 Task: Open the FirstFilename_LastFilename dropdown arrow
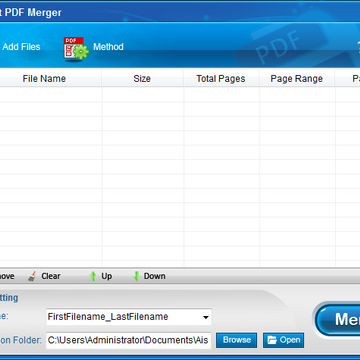pyautogui.click(x=206, y=317)
